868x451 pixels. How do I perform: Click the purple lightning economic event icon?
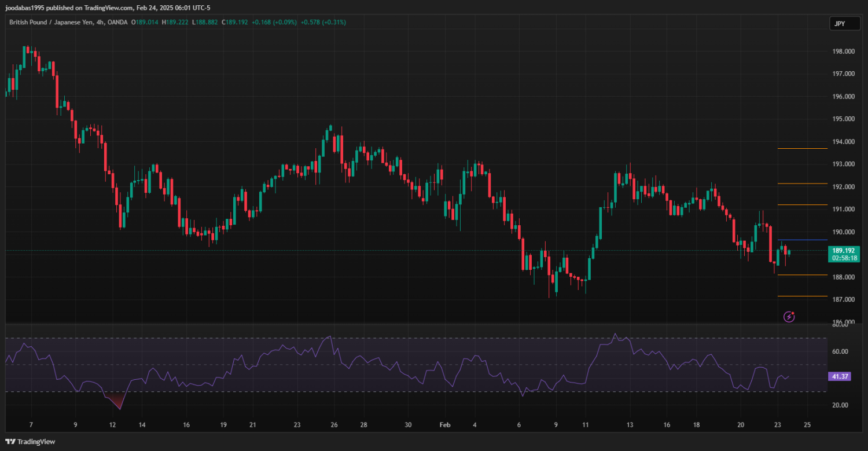point(789,316)
